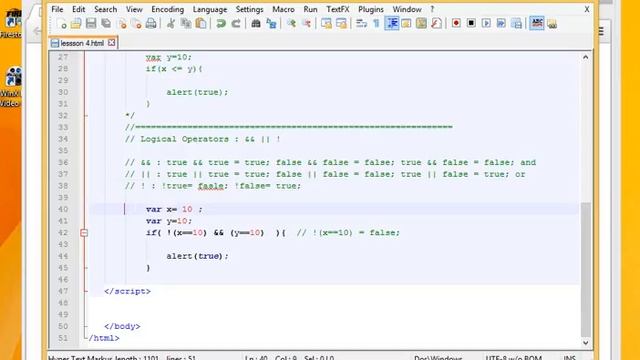Toggle Word Wrap toolbar button

(x=361, y=24)
